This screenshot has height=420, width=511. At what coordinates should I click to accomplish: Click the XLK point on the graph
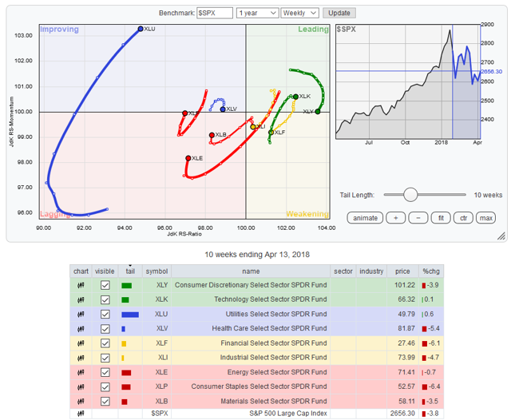pyautogui.click(x=295, y=97)
